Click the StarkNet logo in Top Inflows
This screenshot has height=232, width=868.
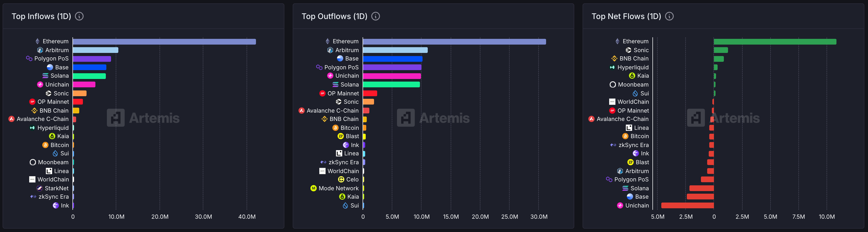coord(39,188)
